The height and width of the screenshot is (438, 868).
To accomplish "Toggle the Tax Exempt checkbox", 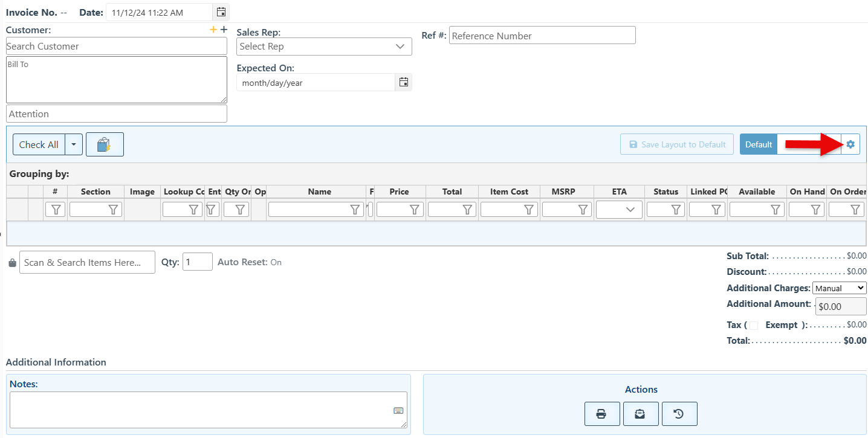I will point(754,326).
